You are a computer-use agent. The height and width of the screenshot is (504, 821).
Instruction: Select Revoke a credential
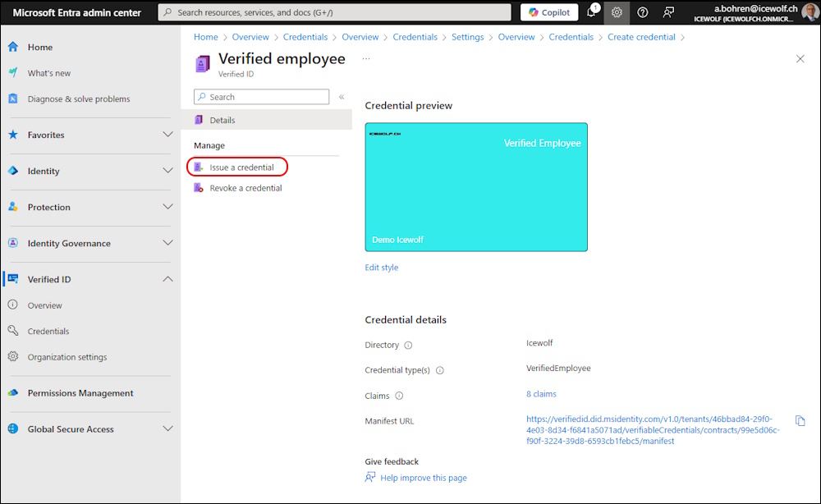click(x=245, y=189)
